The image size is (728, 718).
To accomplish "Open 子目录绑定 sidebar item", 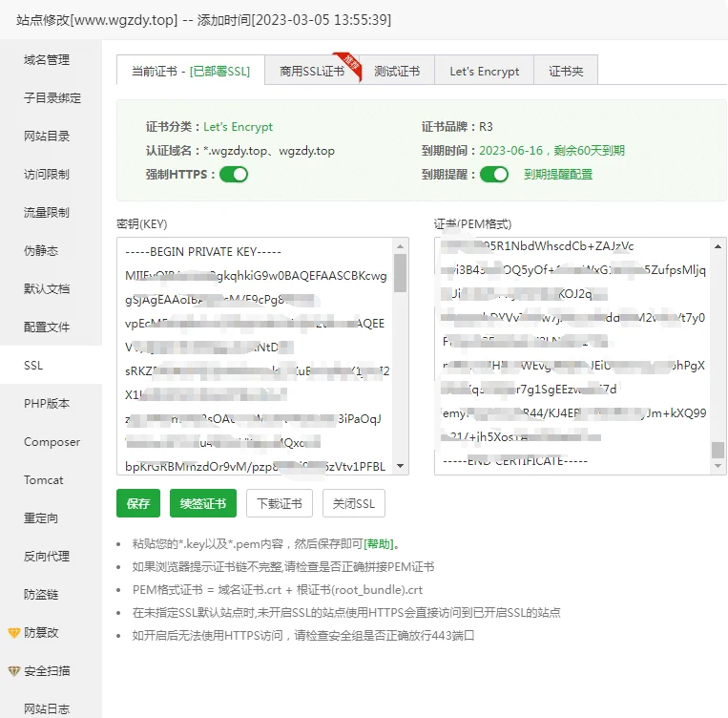I will [52, 98].
